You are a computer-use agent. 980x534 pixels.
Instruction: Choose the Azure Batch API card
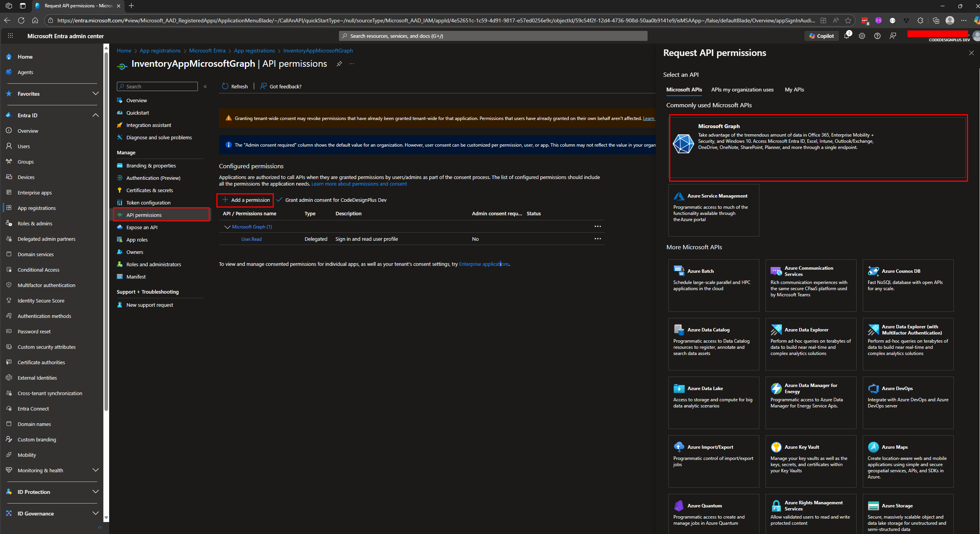click(713, 285)
